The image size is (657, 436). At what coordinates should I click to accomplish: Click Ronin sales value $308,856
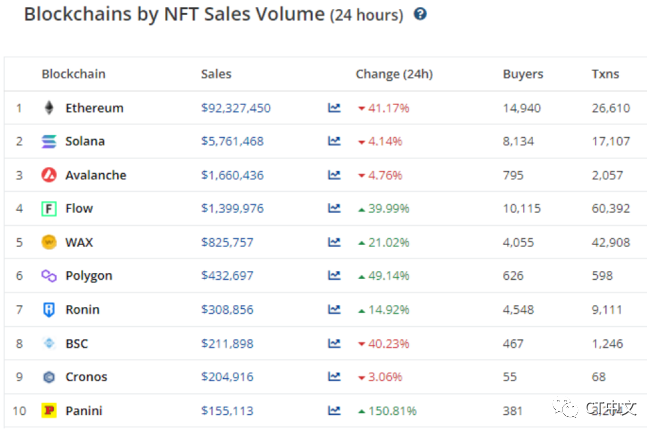[x=227, y=310]
